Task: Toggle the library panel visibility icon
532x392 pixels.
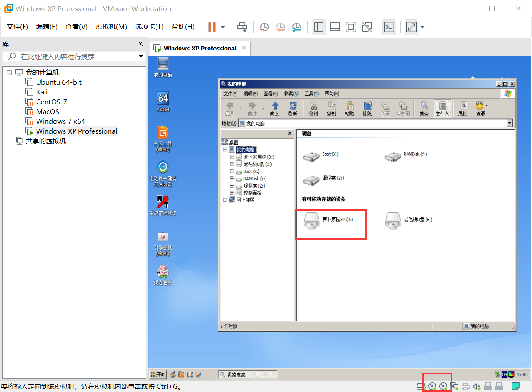Action: (x=319, y=27)
